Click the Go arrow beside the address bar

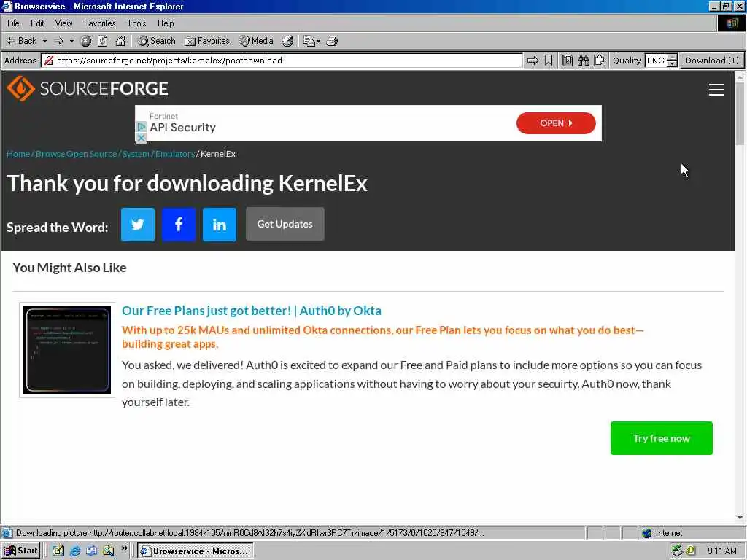(533, 61)
